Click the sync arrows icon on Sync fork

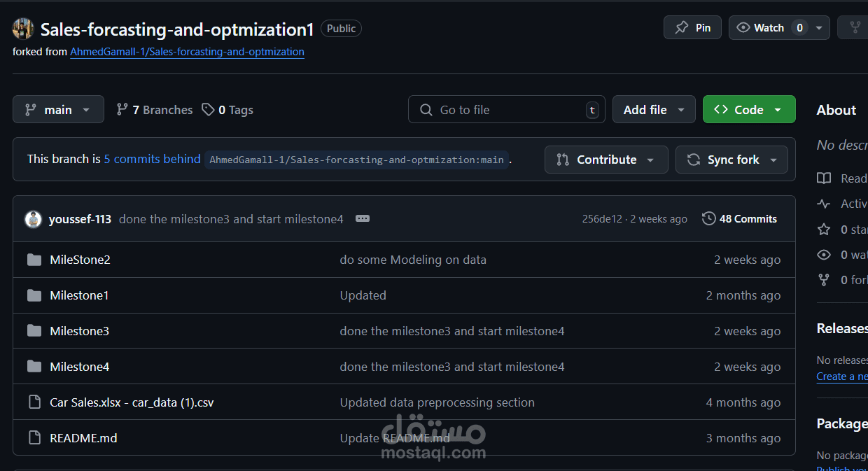(x=694, y=160)
